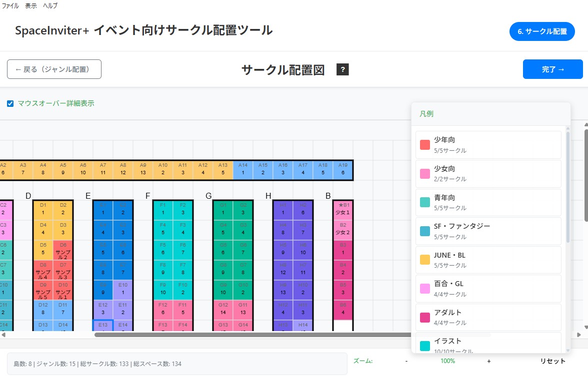Open the ファイル menu
Screen dimensions: 588x378
[x=10, y=6]
